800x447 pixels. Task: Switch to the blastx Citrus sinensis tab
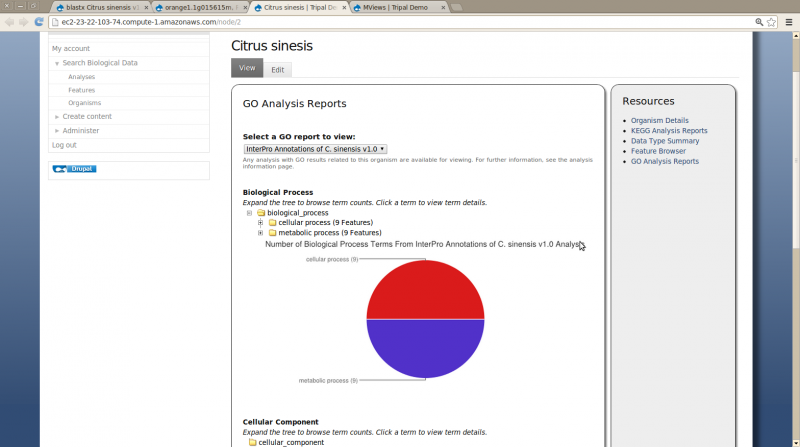pyautogui.click(x=102, y=8)
